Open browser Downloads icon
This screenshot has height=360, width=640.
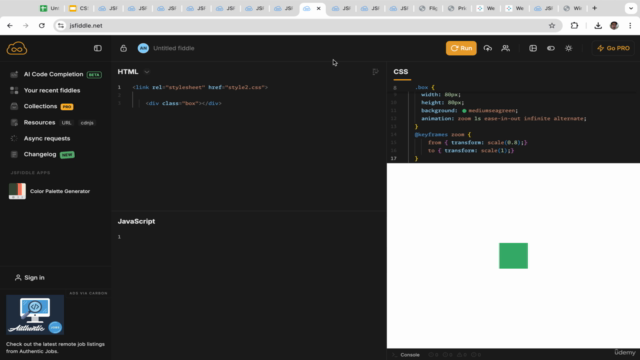598,25
